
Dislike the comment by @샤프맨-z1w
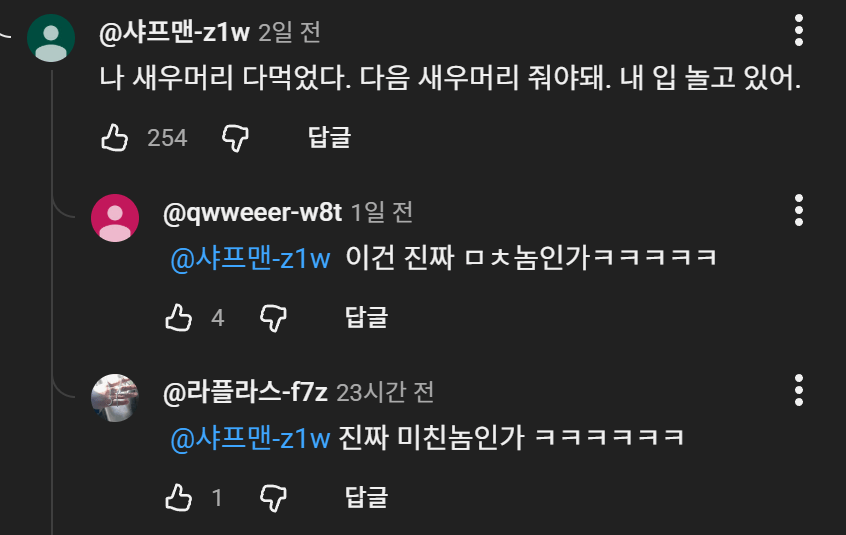(x=235, y=138)
